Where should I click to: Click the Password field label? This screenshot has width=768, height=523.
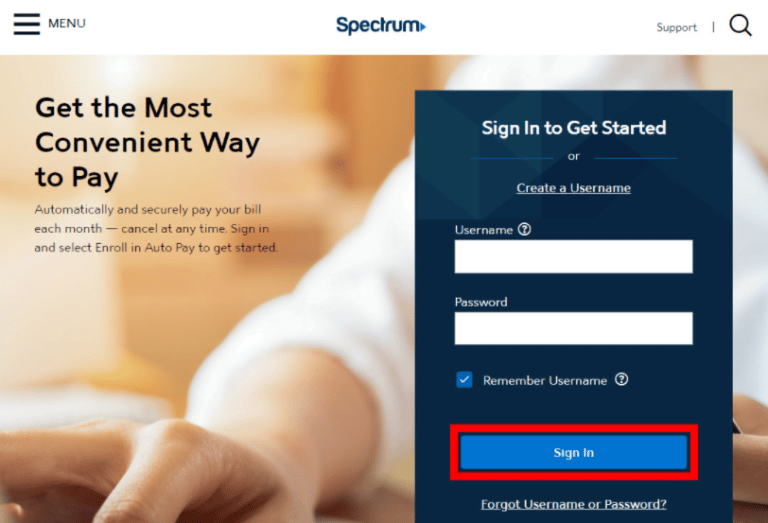click(x=481, y=302)
